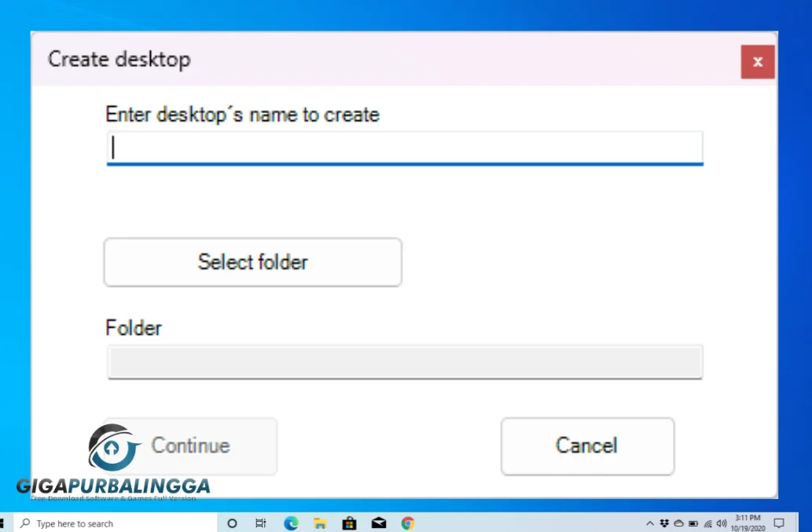Close the Create desktop dialog with X
This screenshot has height=532, width=812.
click(758, 61)
